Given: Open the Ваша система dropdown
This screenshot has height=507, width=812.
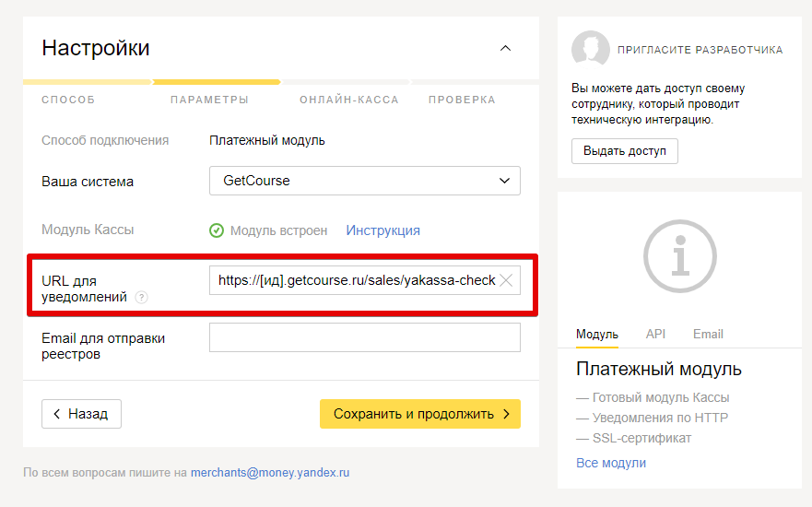Looking at the screenshot, I should coord(365,181).
